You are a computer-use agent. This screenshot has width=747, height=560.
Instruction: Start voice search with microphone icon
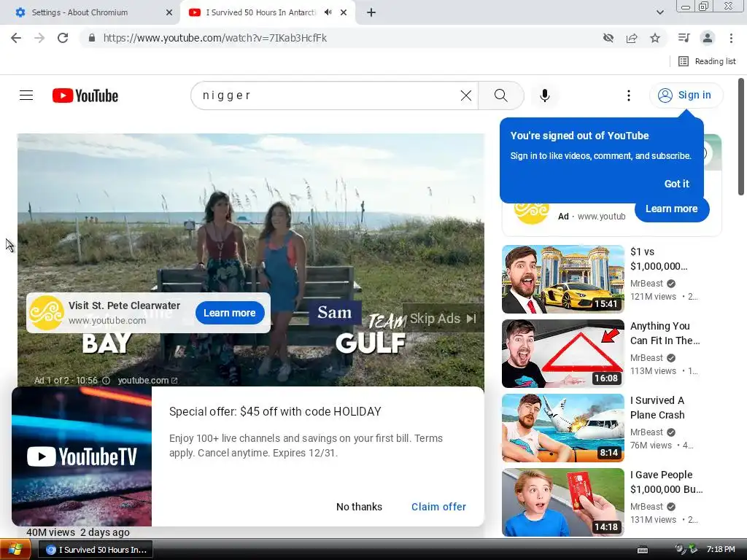point(545,96)
